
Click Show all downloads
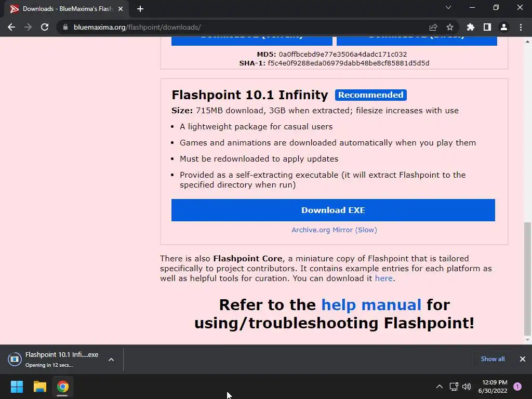pyautogui.click(x=493, y=359)
